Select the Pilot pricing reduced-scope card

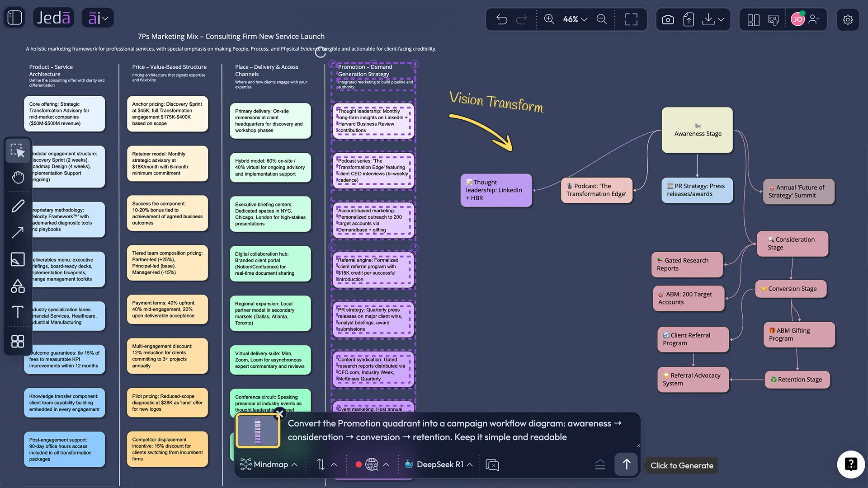point(167,403)
